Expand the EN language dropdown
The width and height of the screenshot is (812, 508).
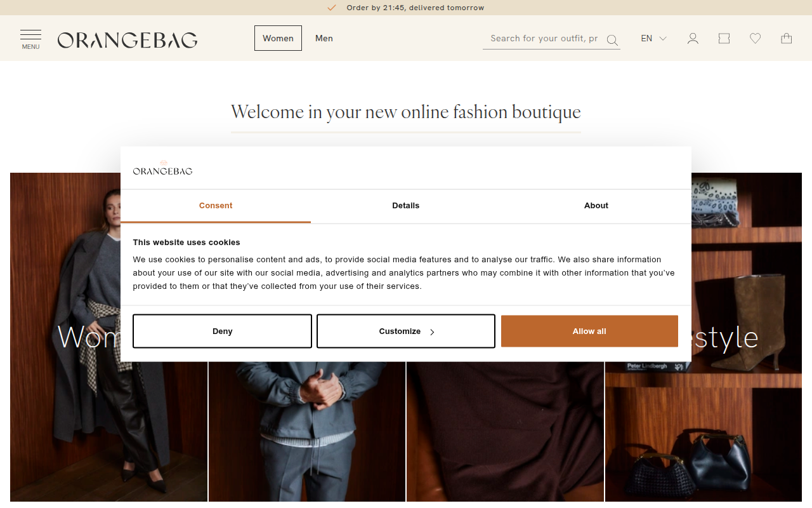pyautogui.click(x=653, y=39)
